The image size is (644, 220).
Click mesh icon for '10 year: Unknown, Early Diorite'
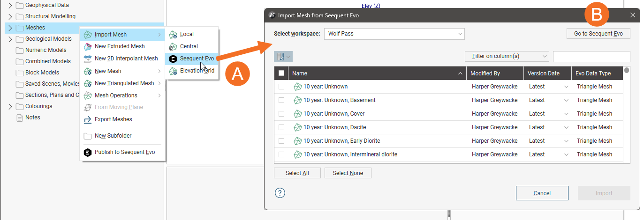coord(297,141)
